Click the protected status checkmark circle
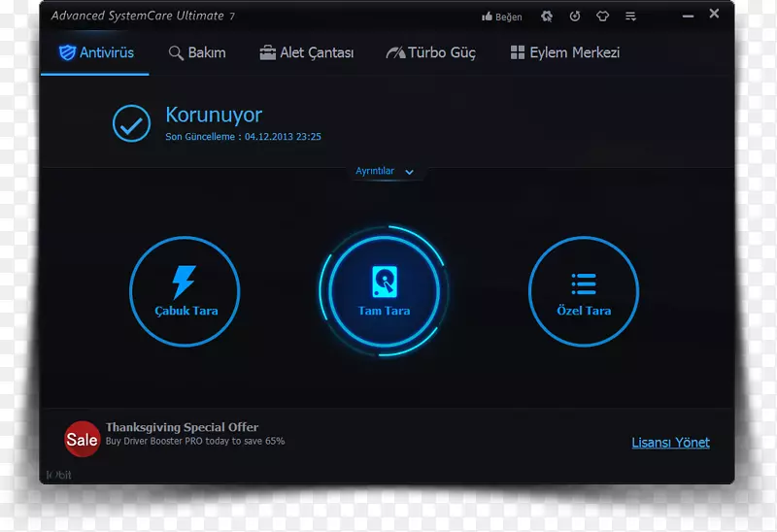This screenshot has width=777, height=532. [130, 124]
